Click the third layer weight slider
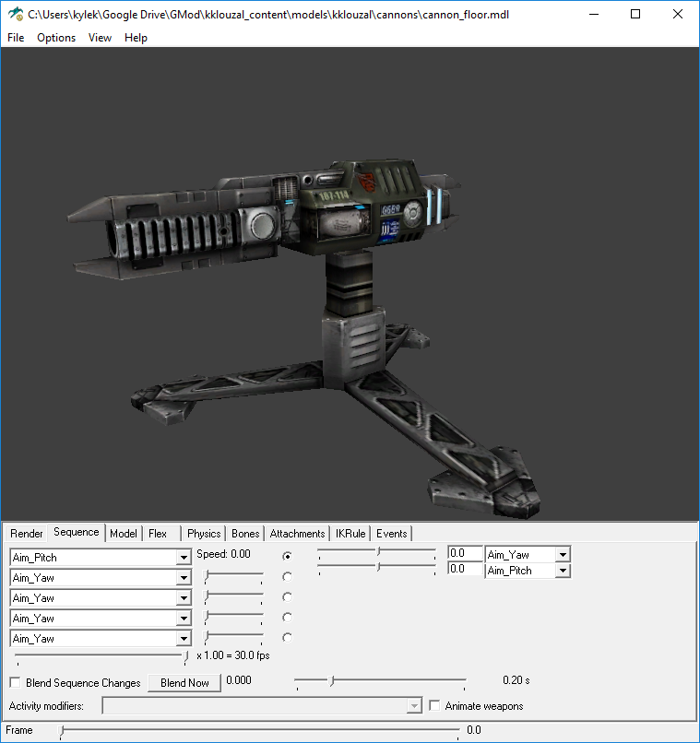 (x=233, y=597)
